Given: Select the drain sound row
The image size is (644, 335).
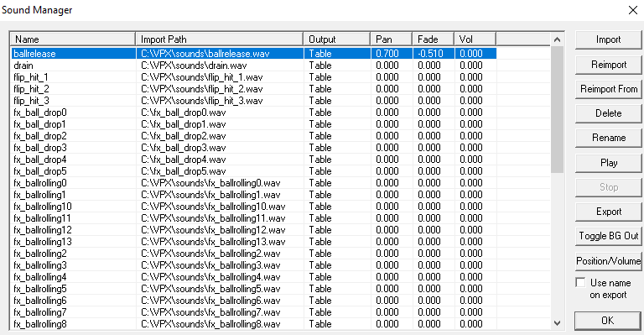Looking at the screenshot, I should [x=254, y=65].
